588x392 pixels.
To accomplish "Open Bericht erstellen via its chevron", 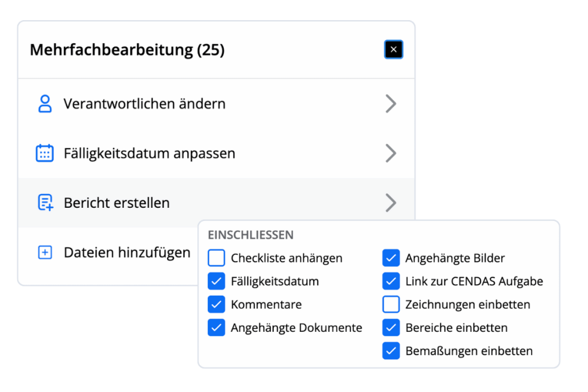I will 392,203.
